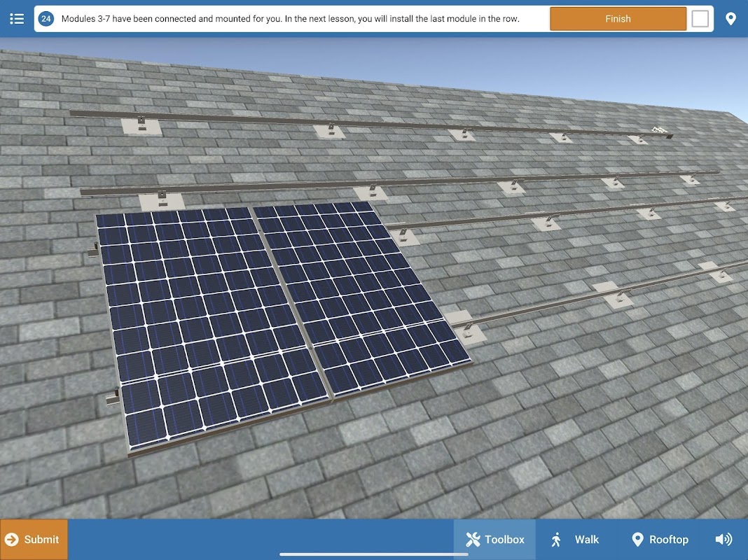
Task: Open the Toolbox tab
Action: (494, 539)
